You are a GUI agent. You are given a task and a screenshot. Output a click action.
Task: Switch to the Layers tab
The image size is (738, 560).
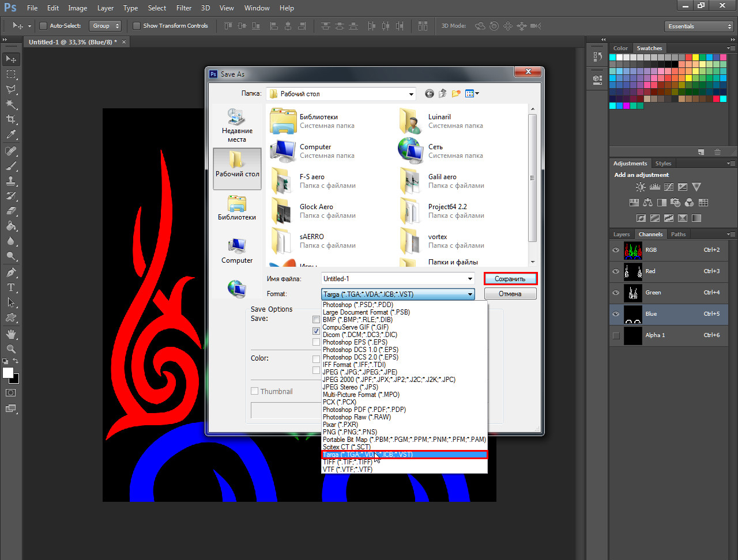point(622,234)
